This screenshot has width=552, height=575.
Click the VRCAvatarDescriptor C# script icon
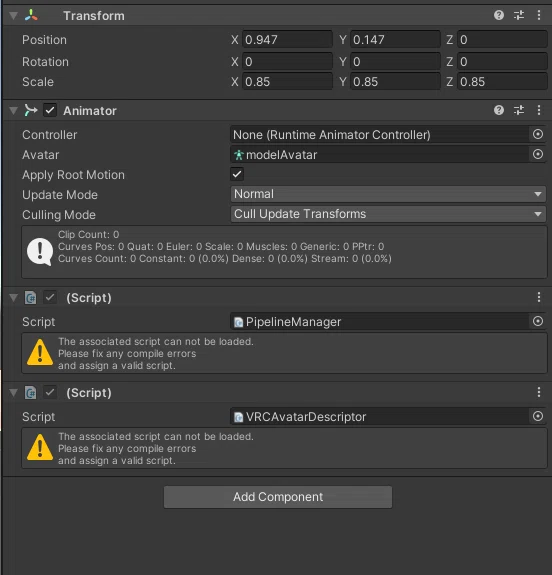point(30,392)
